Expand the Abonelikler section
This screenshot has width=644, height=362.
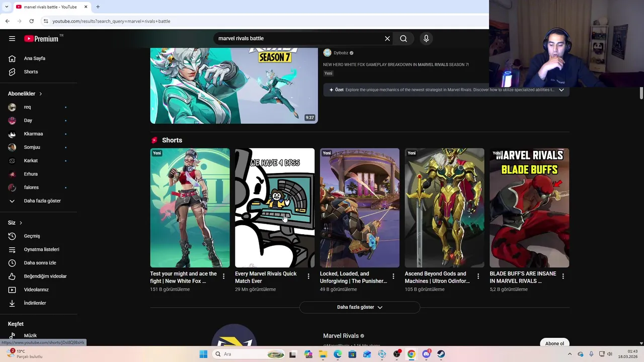pos(25,94)
